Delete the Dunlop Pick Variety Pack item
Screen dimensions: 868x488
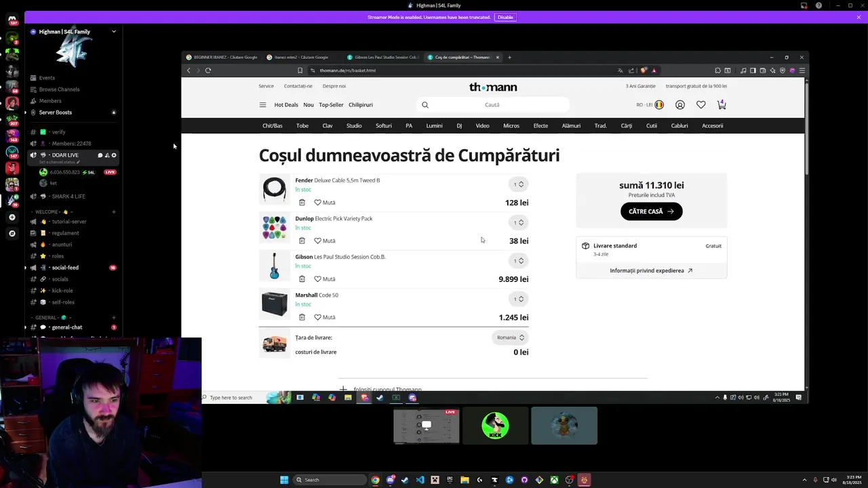[x=302, y=241]
